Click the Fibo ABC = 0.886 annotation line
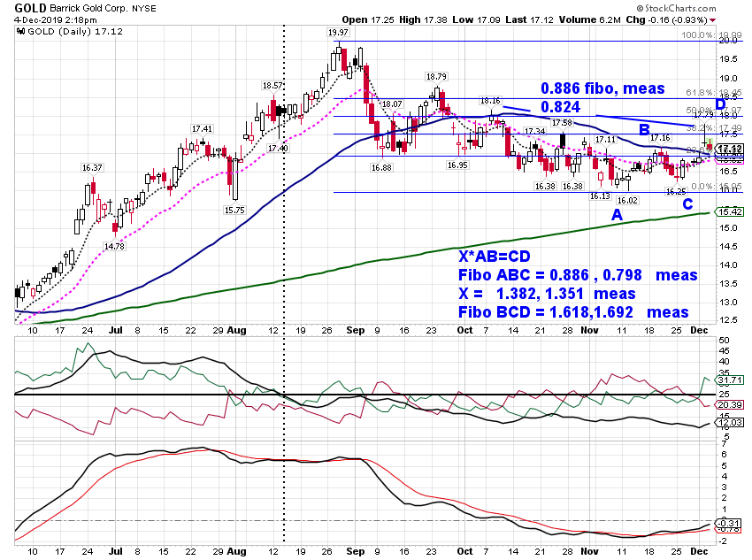 [x=578, y=275]
